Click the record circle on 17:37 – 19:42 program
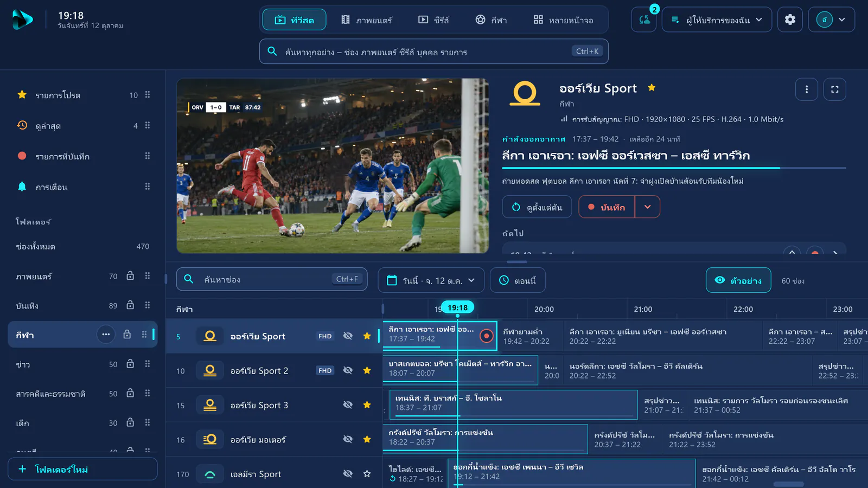Viewport: 868px width, 488px height. point(487,336)
